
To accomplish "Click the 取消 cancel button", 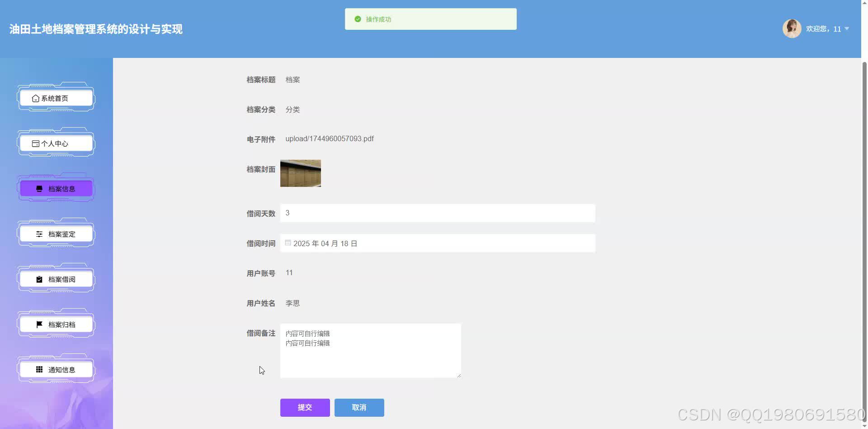I will tap(359, 407).
